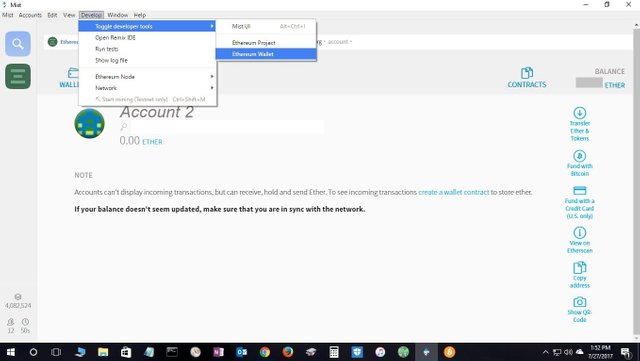
Task: Click Show QR-Code camera icon
Action: coord(580,302)
